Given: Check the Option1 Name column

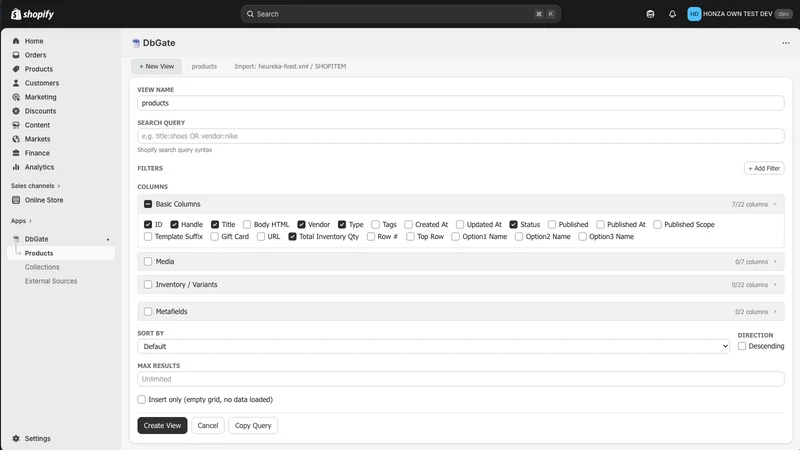Looking at the screenshot, I should pyautogui.click(x=455, y=236).
